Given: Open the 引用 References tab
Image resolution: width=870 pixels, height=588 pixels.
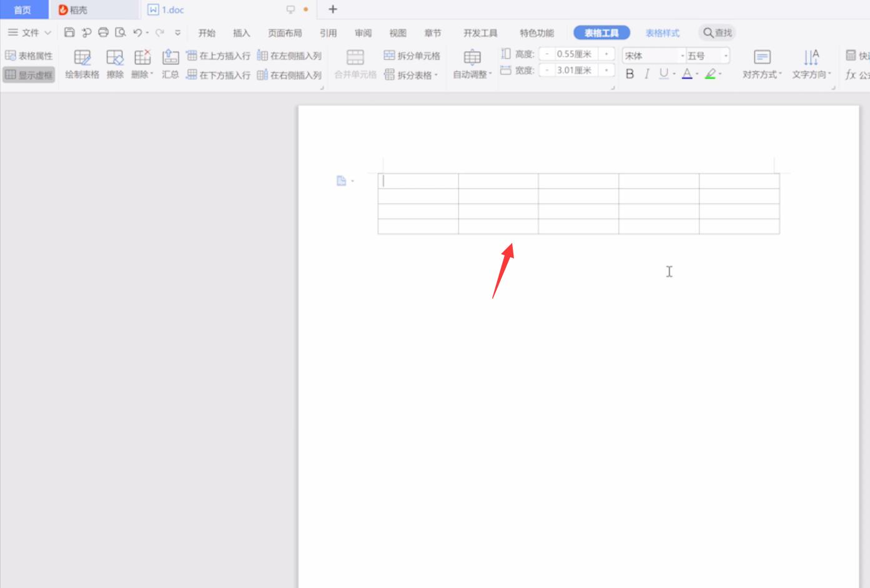Looking at the screenshot, I should click(x=328, y=33).
